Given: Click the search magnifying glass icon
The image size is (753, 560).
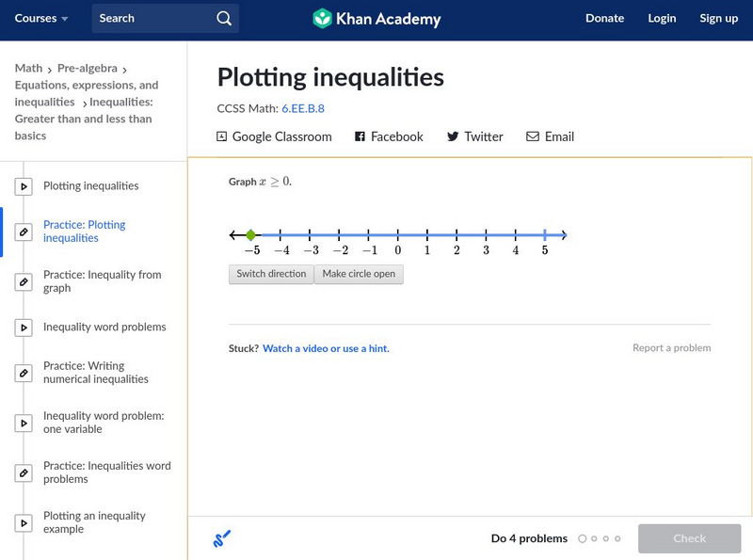Looking at the screenshot, I should click(x=223, y=18).
